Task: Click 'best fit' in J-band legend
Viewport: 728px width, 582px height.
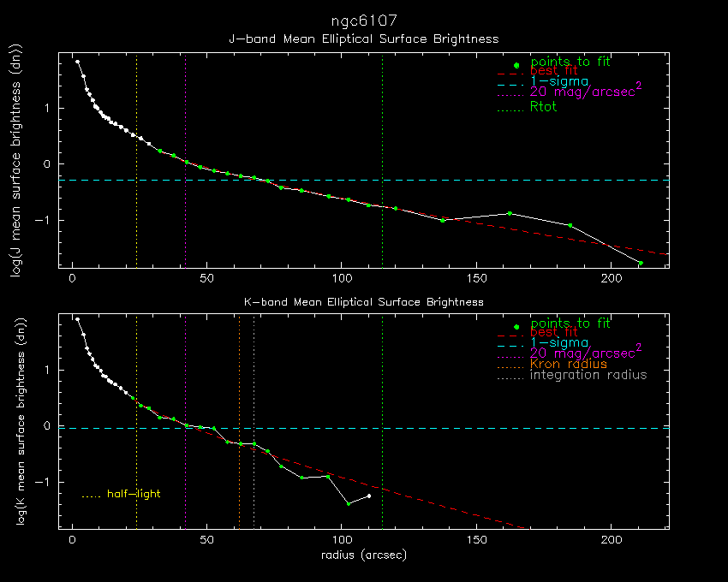Action: coord(553,70)
